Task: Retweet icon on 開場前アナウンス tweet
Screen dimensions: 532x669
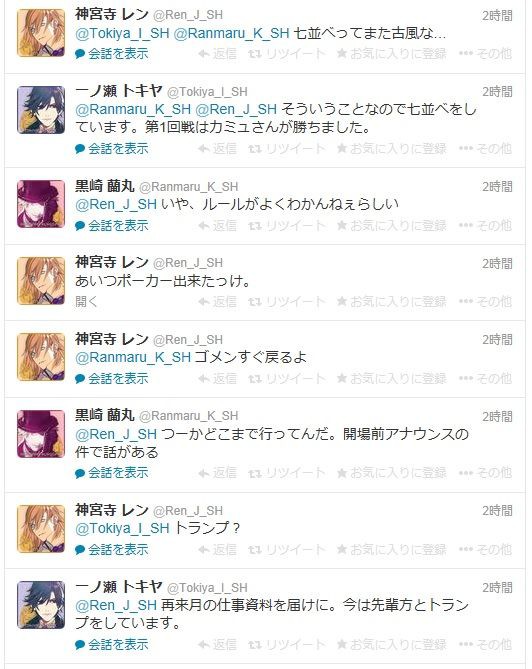Action: [286, 473]
